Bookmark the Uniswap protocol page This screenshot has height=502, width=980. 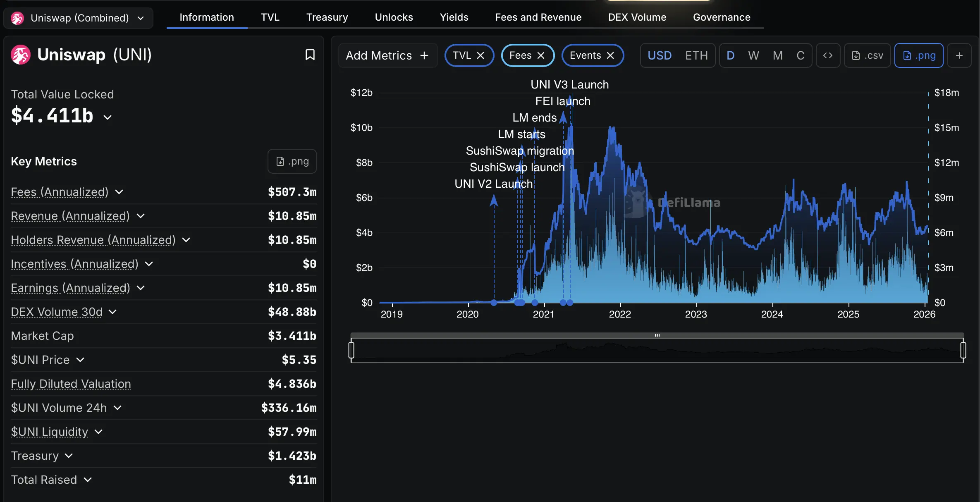coord(310,54)
